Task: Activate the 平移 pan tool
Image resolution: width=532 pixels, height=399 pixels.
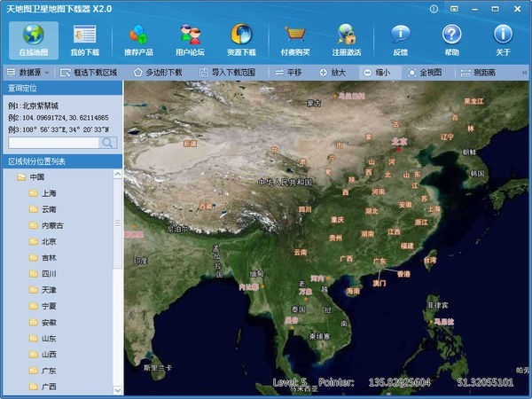Action: 287,72
